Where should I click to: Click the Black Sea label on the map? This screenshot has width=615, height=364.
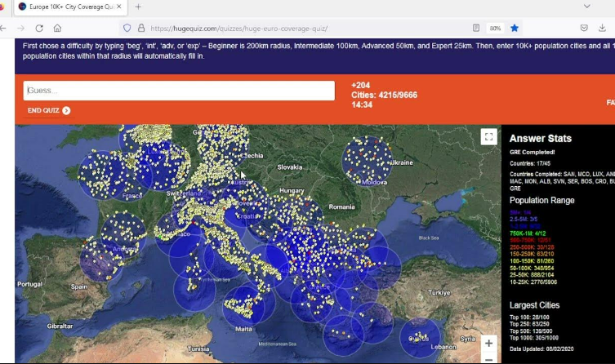[428, 237]
